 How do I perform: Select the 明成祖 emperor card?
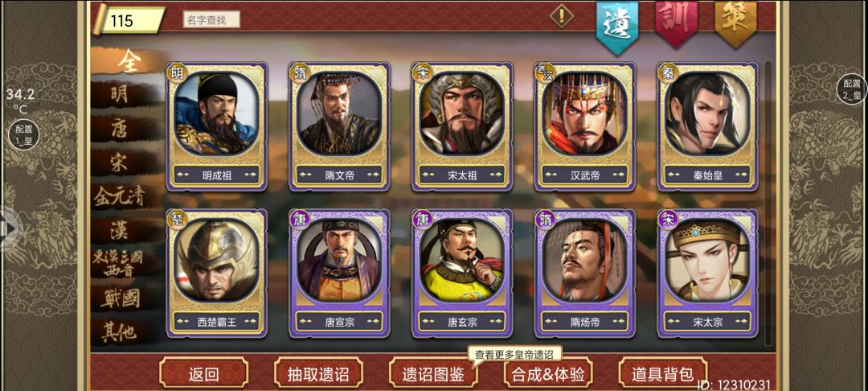pos(216,127)
